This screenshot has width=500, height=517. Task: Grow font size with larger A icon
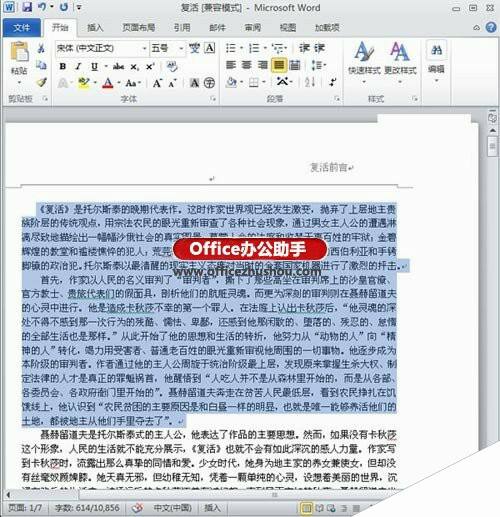(x=157, y=83)
